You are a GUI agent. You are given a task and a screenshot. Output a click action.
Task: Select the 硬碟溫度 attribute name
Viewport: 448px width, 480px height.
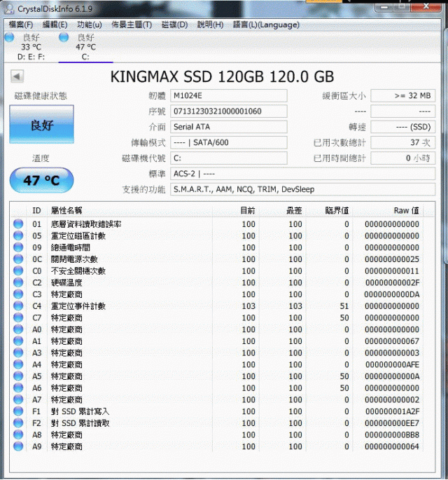66,282
